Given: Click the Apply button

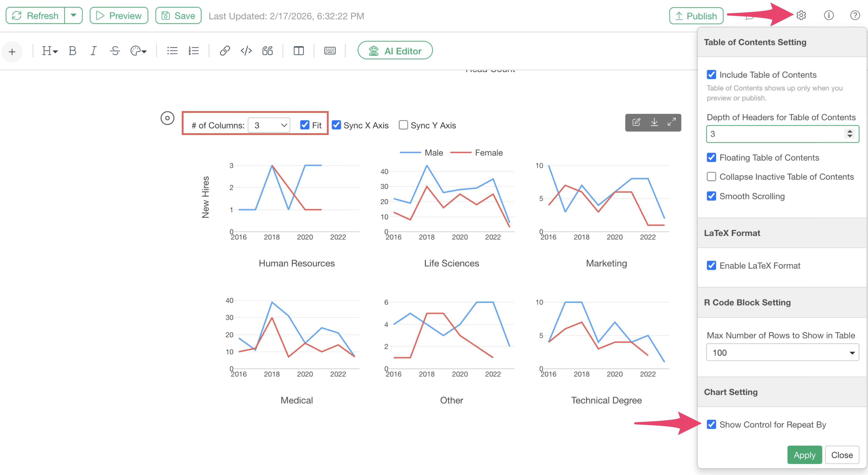Looking at the screenshot, I should 804,455.
